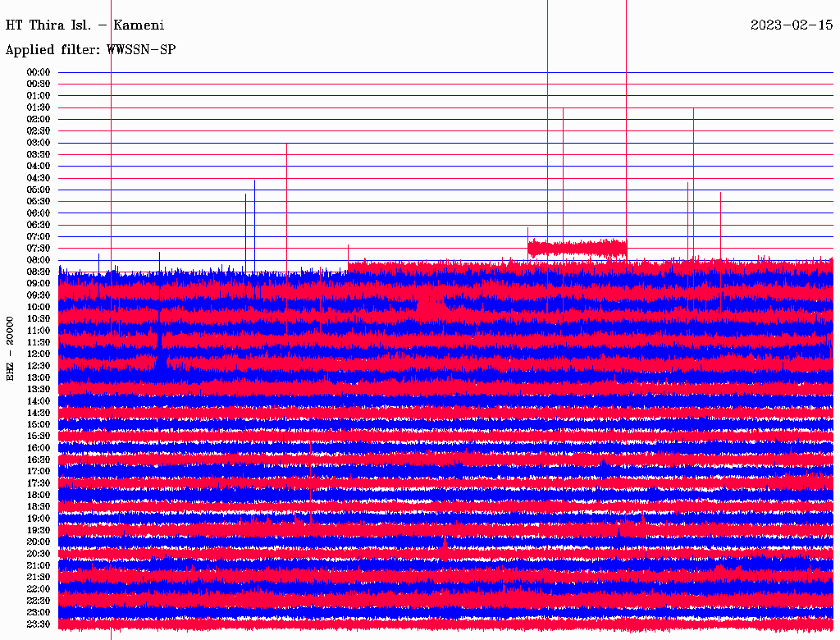Click the 03:00 time label
The image size is (840, 640).
pyautogui.click(x=39, y=143)
